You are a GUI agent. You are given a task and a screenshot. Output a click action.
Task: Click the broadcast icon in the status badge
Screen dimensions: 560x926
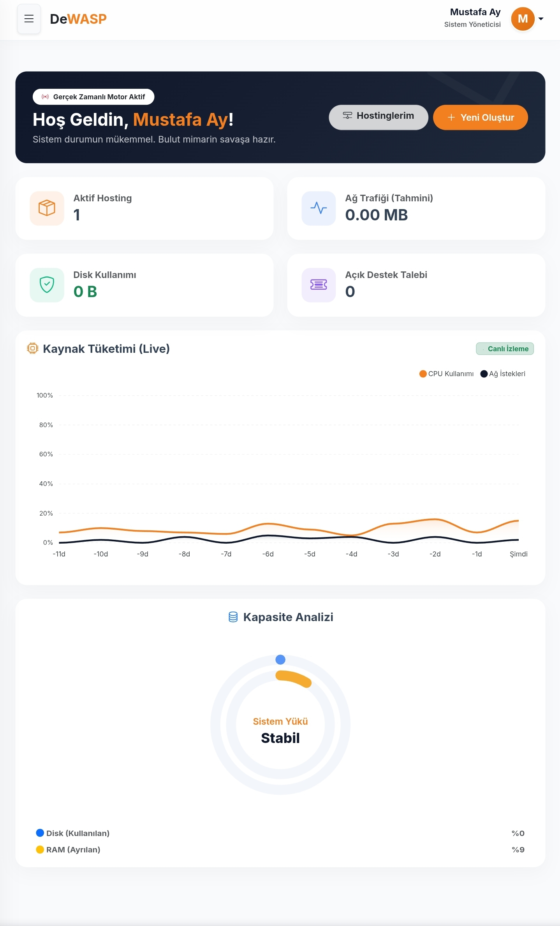coord(45,97)
